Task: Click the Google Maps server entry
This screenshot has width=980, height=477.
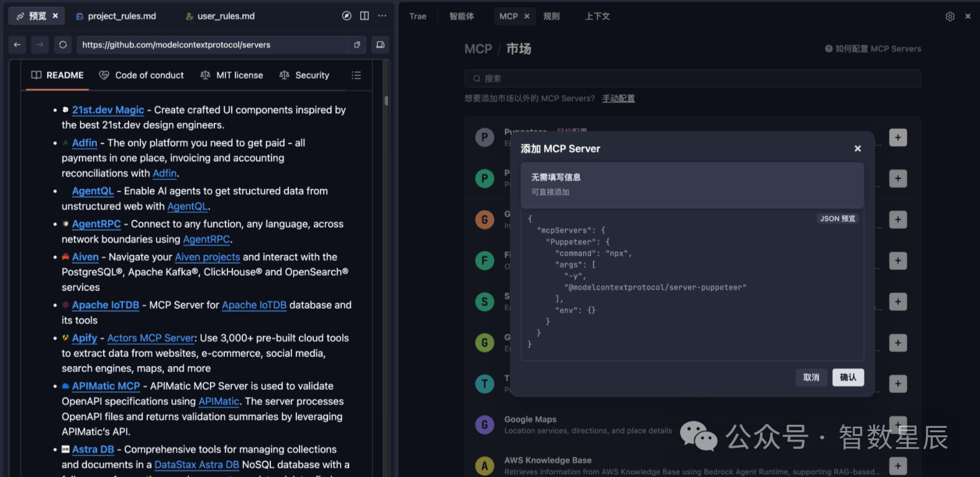Action: click(x=692, y=425)
